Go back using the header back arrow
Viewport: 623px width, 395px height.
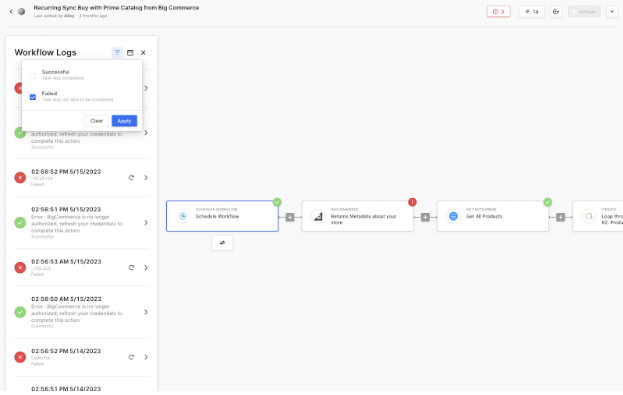11,12
